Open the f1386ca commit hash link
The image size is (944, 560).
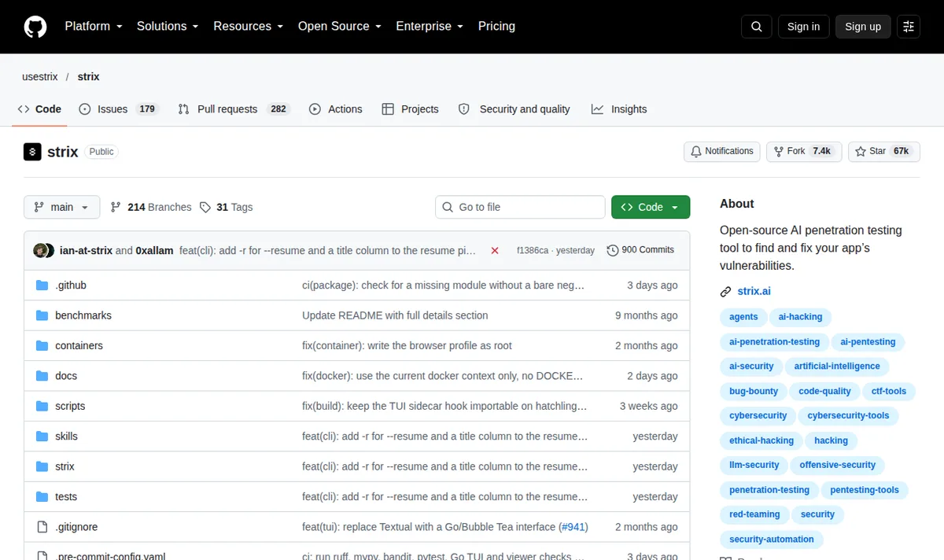coord(533,250)
